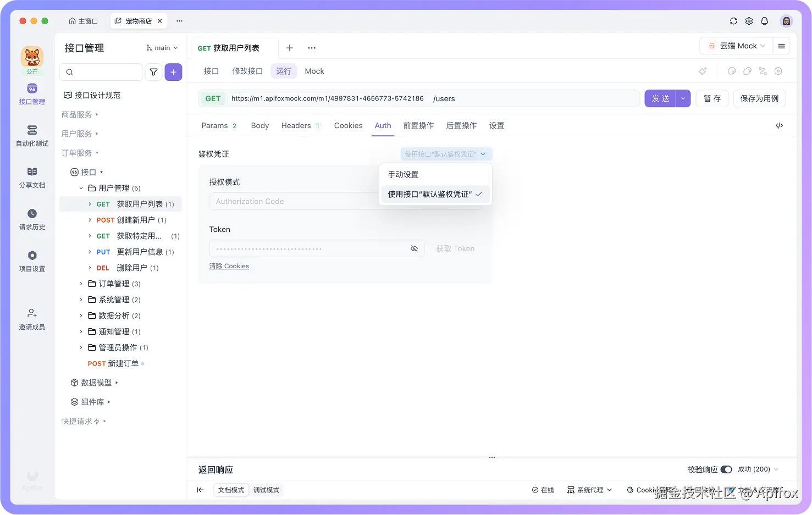Open the modify history clock icon
The width and height of the screenshot is (812, 515).
732,71
